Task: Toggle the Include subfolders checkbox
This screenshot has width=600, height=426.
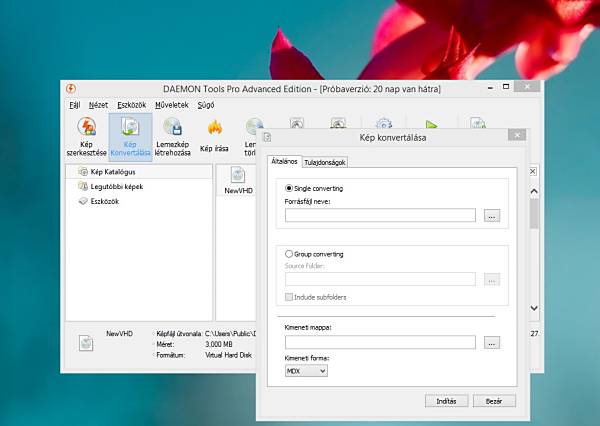Action: tap(289, 297)
